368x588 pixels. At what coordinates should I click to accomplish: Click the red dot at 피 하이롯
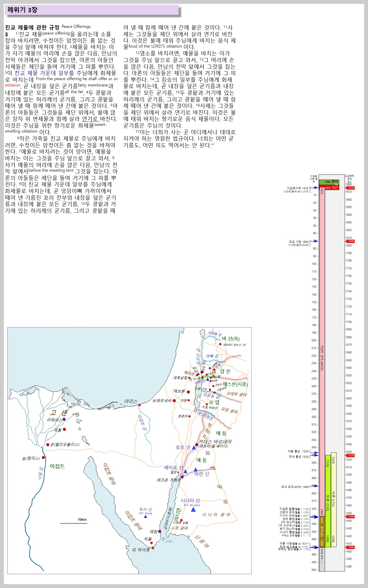[153, 548]
